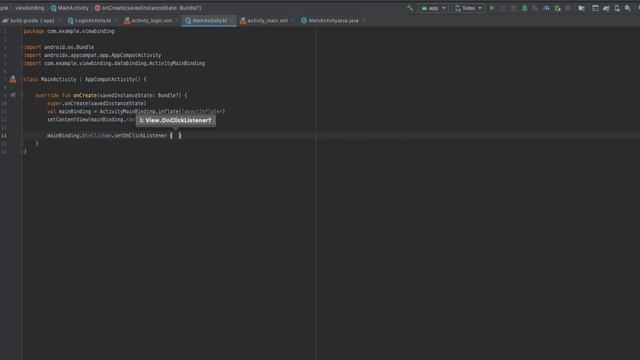Click the Run with Coverage icon
Screen dimensions: 640x360
coord(535,8)
